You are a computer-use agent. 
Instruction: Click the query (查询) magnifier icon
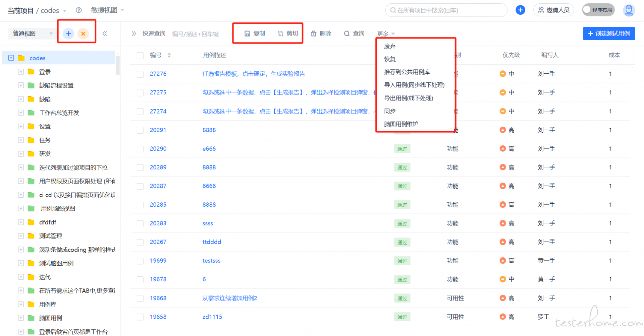coord(347,33)
